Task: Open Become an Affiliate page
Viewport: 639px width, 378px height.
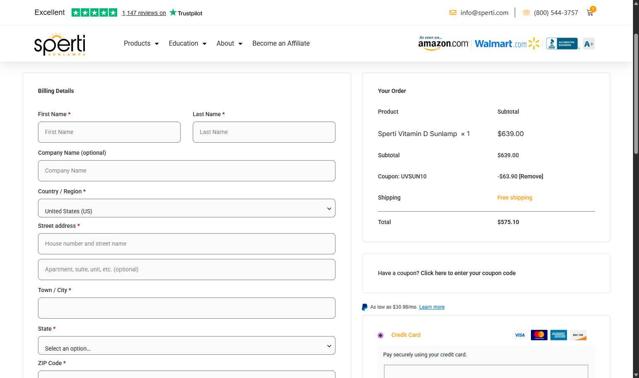Action: (281, 43)
